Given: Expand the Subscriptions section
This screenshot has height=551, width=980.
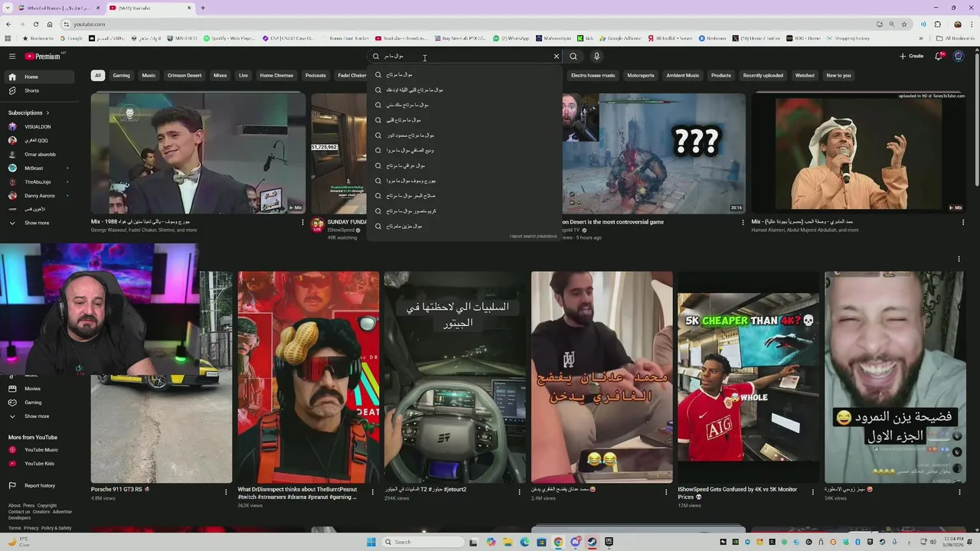Looking at the screenshot, I should [29, 112].
